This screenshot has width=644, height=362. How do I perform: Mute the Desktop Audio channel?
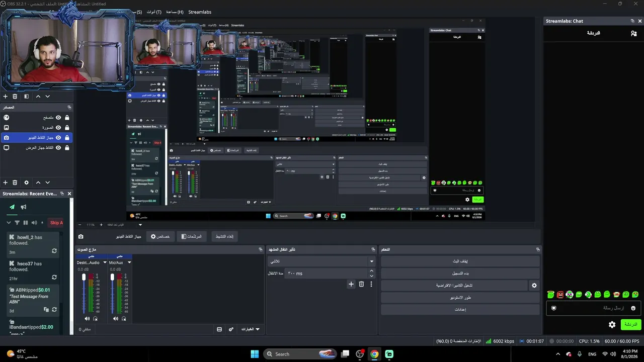(87, 319)
